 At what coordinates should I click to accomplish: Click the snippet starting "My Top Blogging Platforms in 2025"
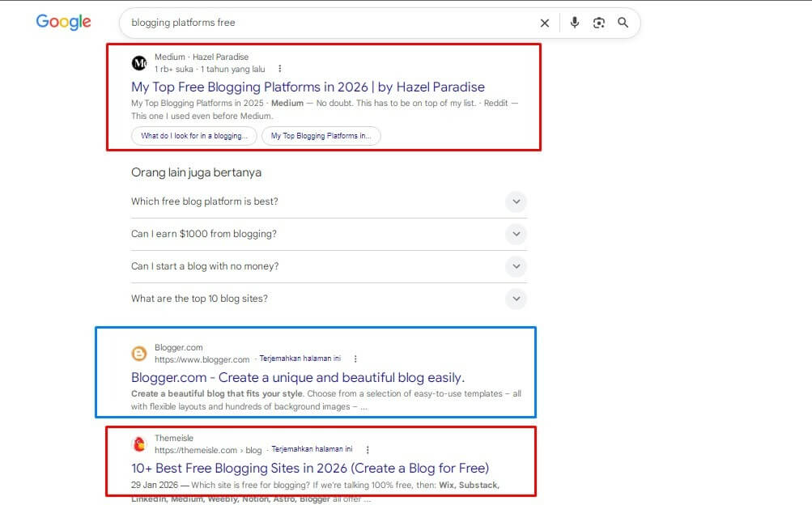coord(325,110)
